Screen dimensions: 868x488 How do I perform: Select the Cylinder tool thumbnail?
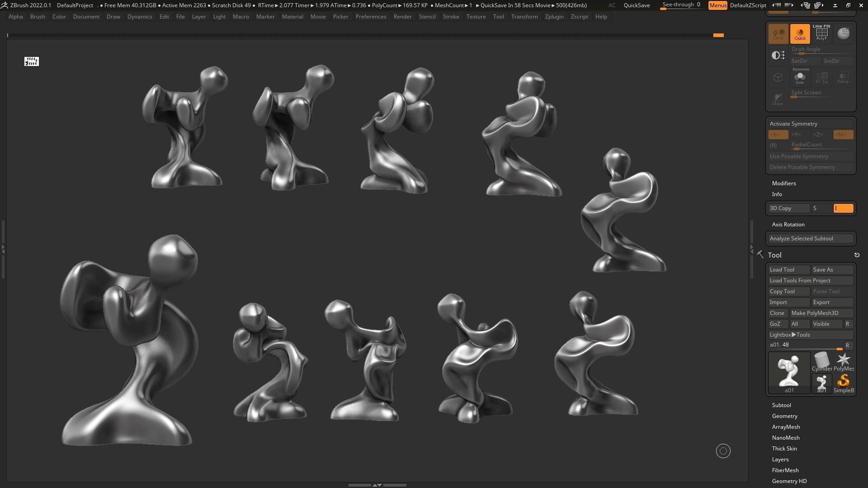(821, 362)
